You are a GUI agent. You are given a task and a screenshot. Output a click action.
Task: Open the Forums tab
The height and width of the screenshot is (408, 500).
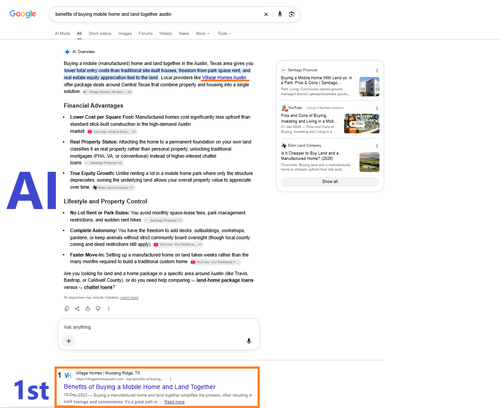146,33
